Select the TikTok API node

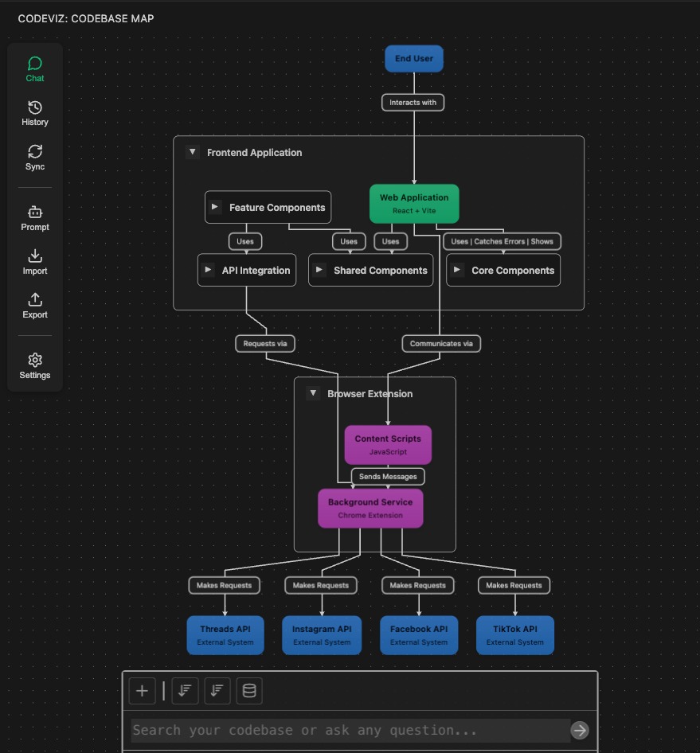(515, 635)
